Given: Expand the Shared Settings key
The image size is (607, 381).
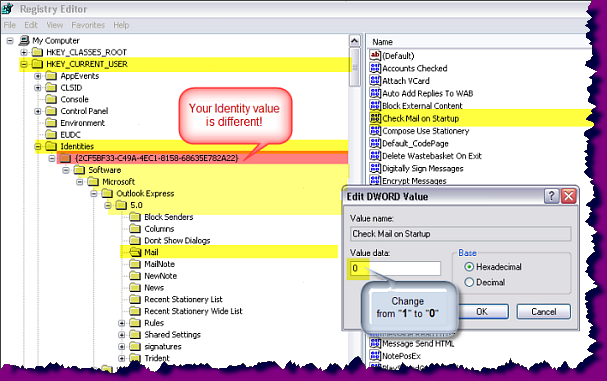Looking at the screenshot, I should [x=122, y=335].
